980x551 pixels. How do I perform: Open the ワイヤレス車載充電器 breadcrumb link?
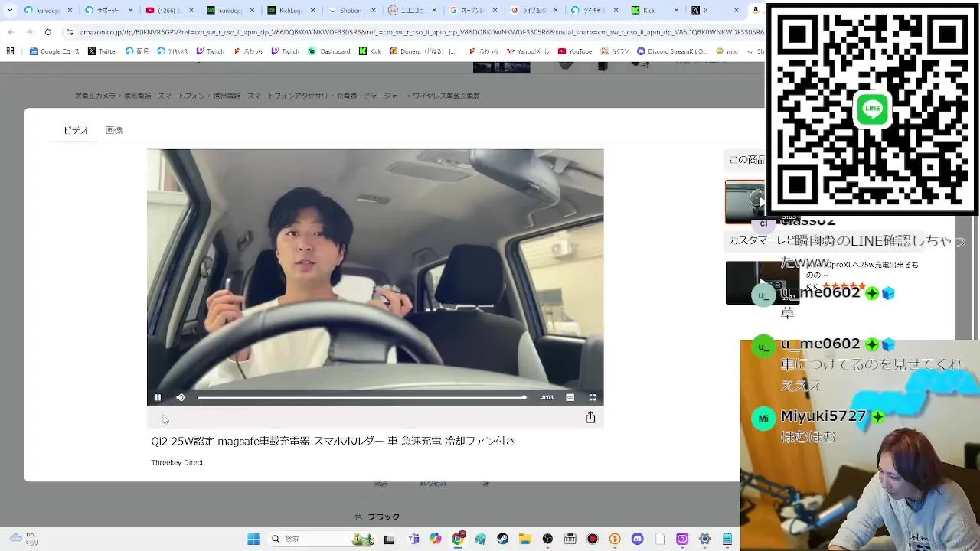pyautogui.click(x=446, y=96)
